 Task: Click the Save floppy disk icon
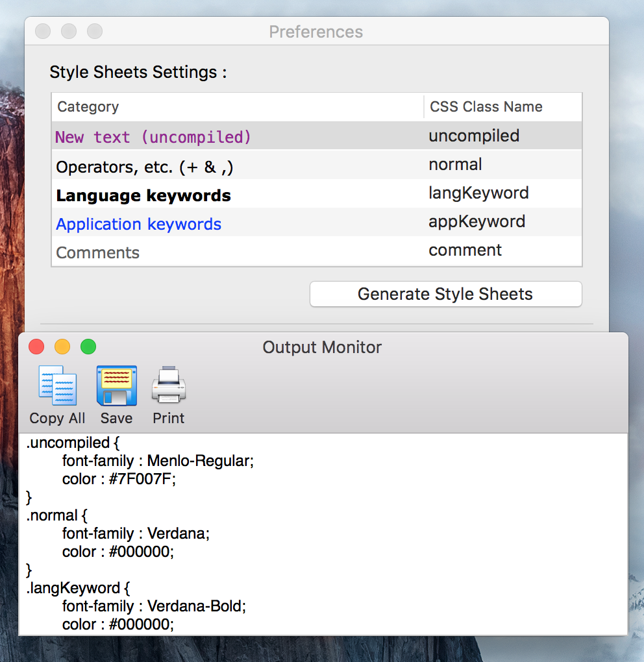[116, 386]
